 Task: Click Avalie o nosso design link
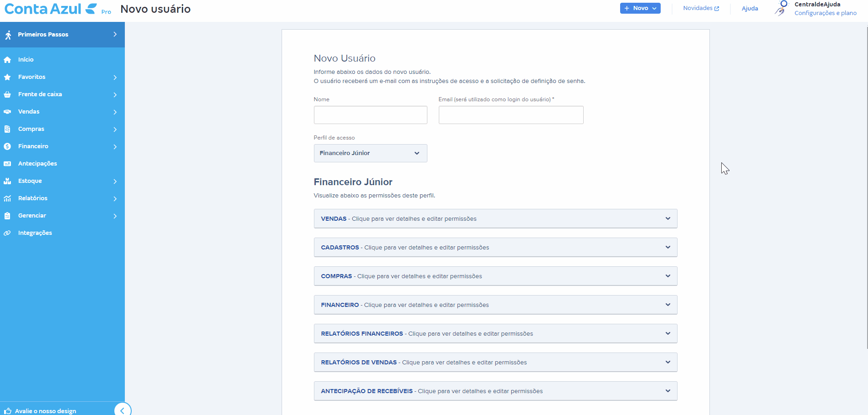pos(46,411)
